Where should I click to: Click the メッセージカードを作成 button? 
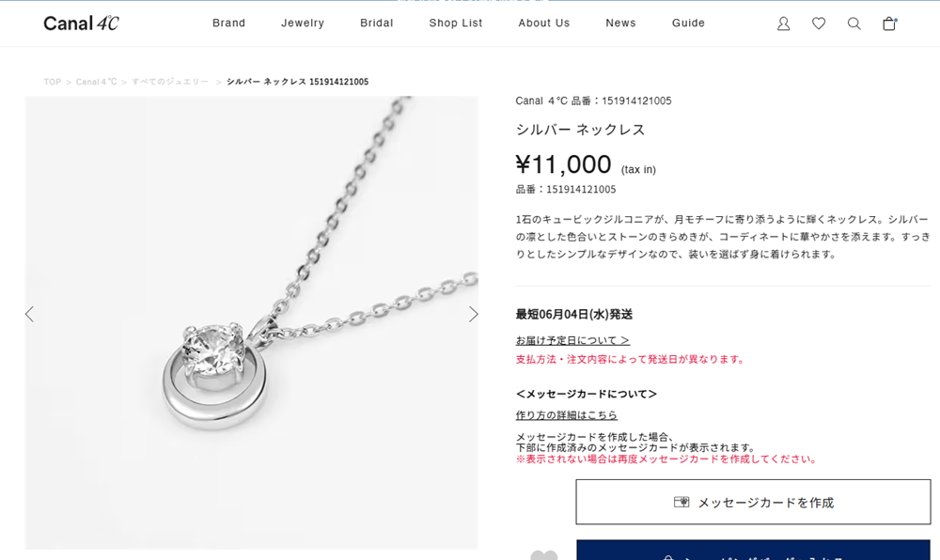point(753,502)
